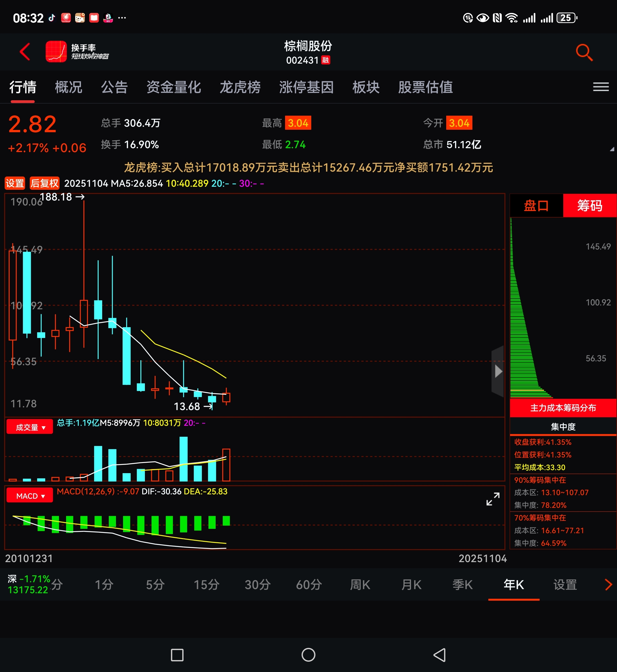Viewport: 617px width, 672px height.
Task: Tap the red back arrow
Action: pyautogui.click(x=25, y=52)
